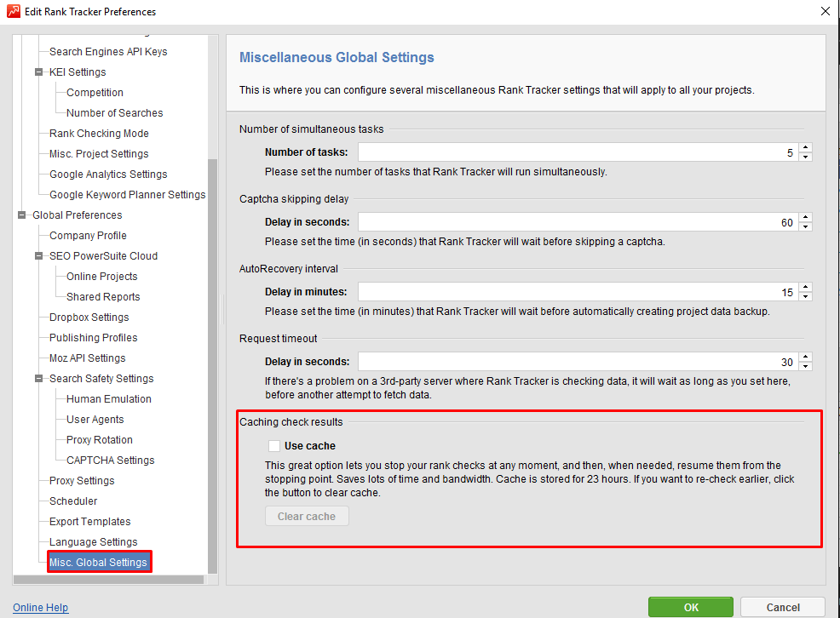Collapse the SEO PowerSuite Cloud node

point(38,256)
